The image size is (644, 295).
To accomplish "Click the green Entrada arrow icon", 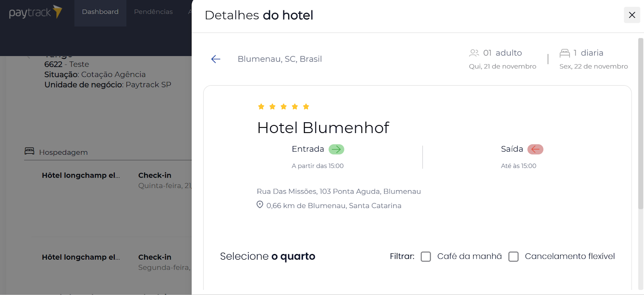I will pos(336,149).
